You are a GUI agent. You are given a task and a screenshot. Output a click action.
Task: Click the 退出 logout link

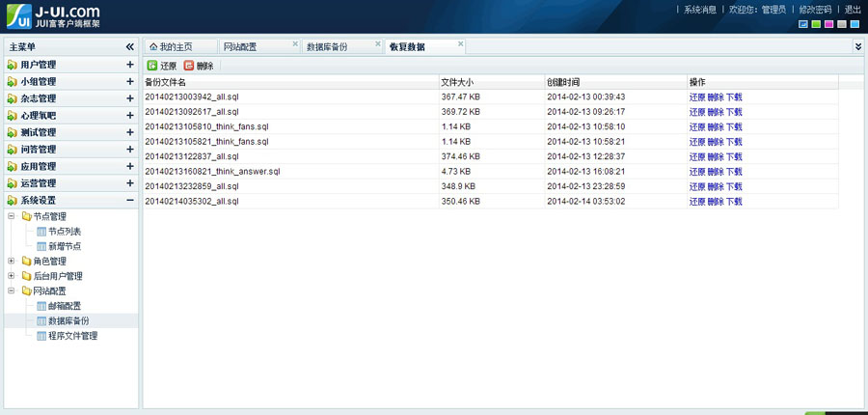pos(853,9)
